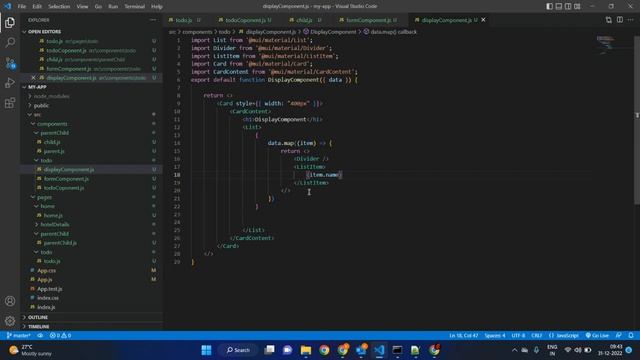The width and height of the screenshot is (640, 360).
Task: Open the Customize Layout icon
Action: point(577,6)
